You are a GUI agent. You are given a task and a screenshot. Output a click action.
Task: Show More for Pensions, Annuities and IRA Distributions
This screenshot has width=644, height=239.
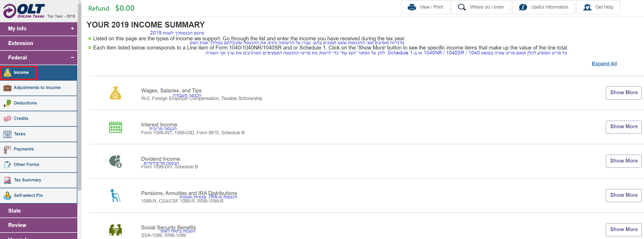[x=624, y=195]
